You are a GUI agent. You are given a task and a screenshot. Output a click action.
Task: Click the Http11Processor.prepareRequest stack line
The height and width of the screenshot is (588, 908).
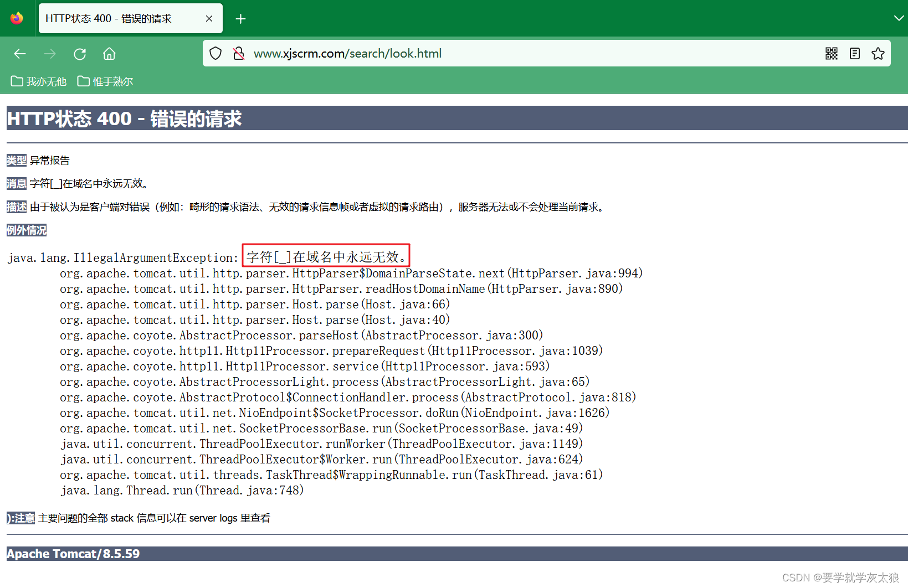pyautogui.click(x=331, y=351)
